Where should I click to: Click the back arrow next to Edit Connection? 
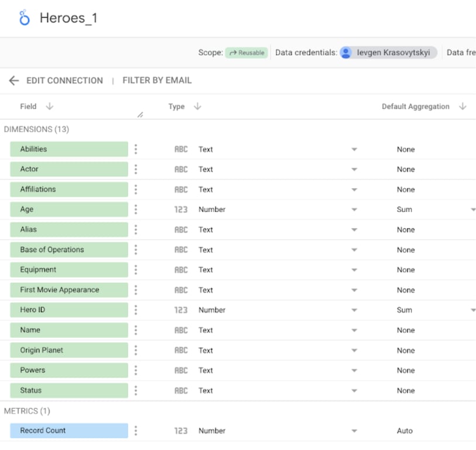(13, 80)
